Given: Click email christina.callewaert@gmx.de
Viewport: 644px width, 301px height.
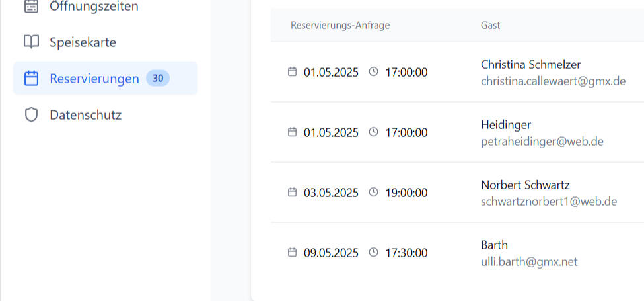Looking at the screenshot, I should 553,81.
